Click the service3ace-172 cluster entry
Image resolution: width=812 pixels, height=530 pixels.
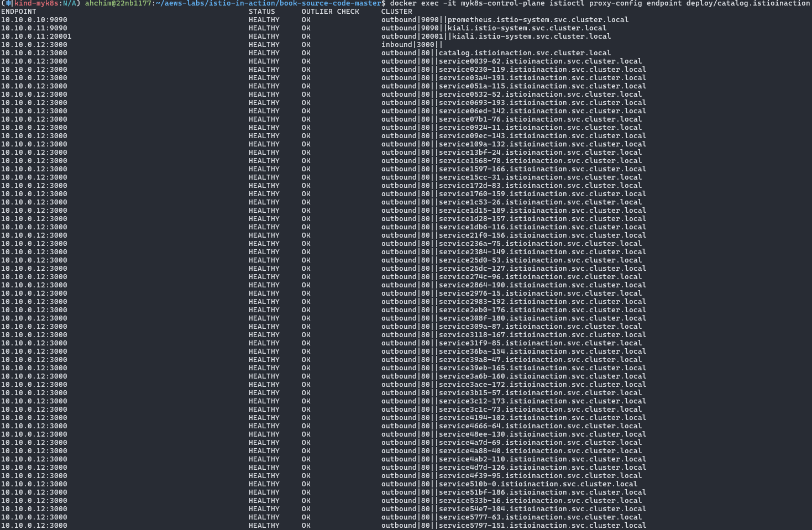pyautogui.click(x=514, y=385)
